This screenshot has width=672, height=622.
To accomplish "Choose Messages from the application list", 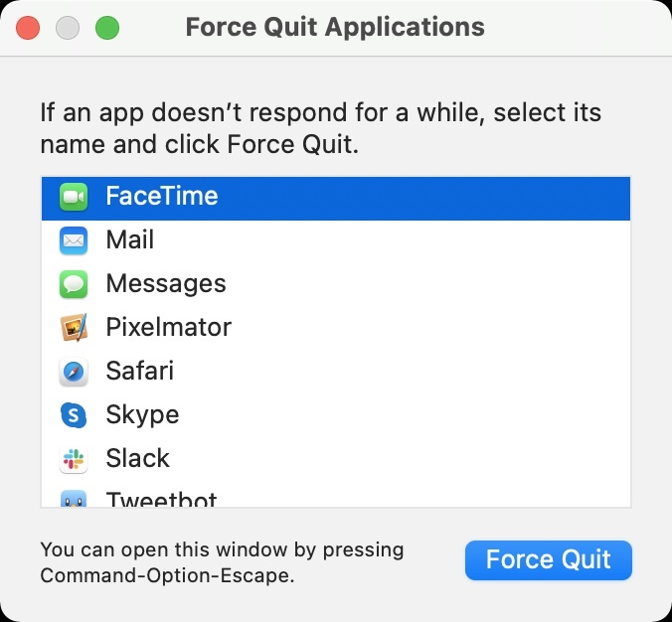I will tap(166, 284).
